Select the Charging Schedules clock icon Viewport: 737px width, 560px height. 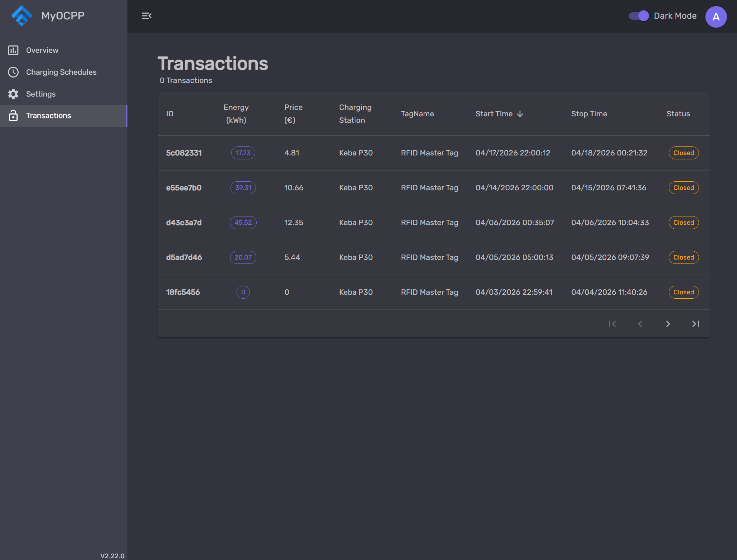point(13,72)
